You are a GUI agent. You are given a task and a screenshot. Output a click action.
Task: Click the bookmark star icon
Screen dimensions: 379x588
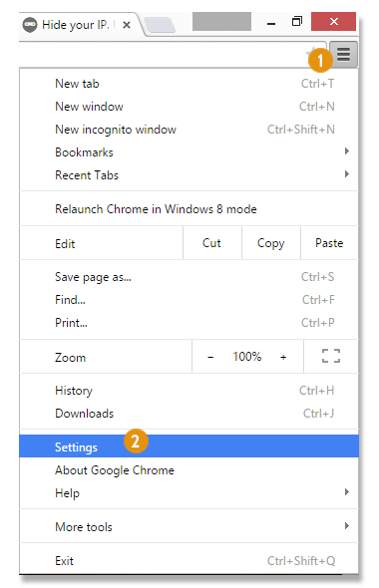point(311,53)
